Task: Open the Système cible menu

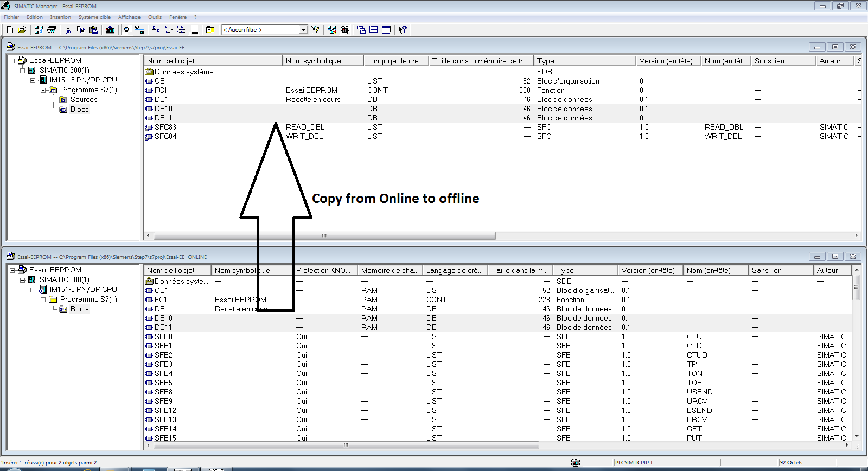Action: point(94,17)
